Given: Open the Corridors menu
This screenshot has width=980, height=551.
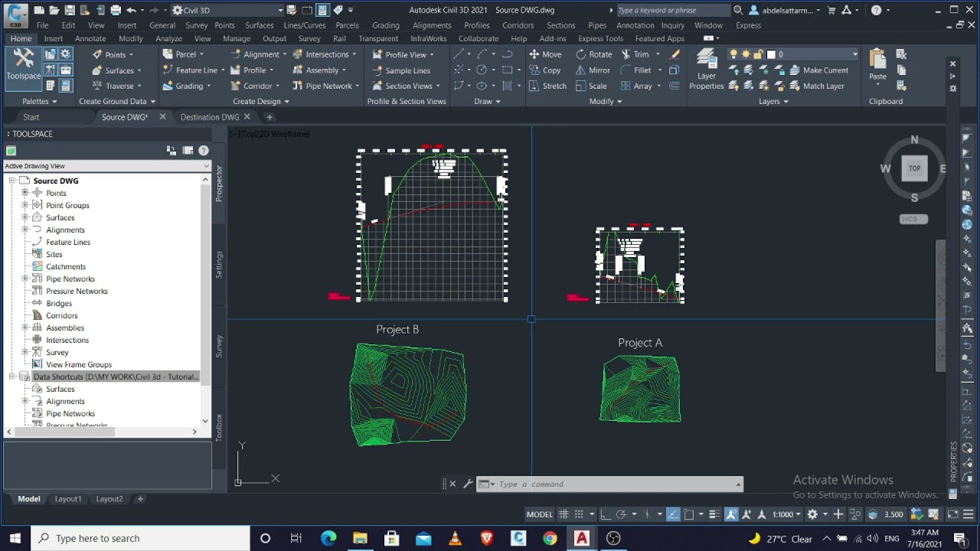Looking at the screenshot, I should (518, 25).
